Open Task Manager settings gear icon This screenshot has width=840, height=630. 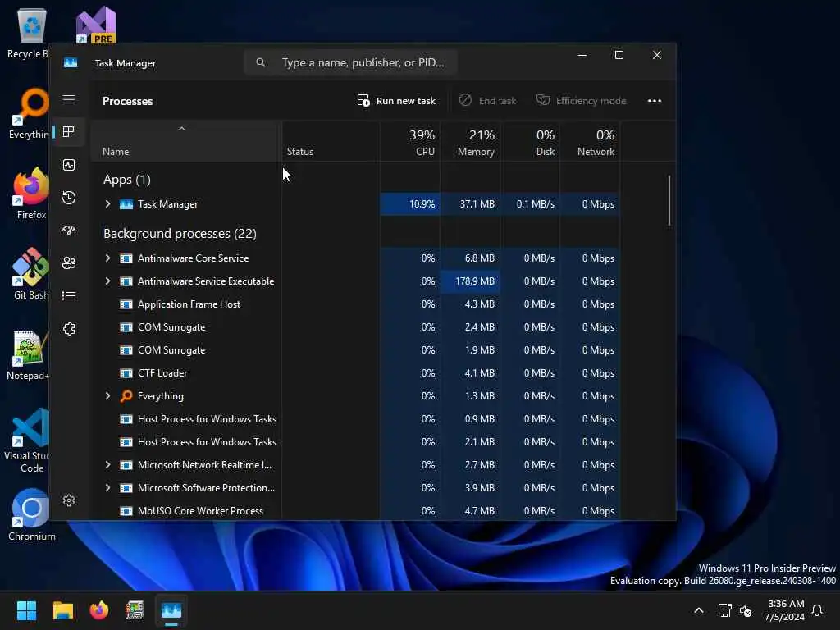[x=69, y=500]
